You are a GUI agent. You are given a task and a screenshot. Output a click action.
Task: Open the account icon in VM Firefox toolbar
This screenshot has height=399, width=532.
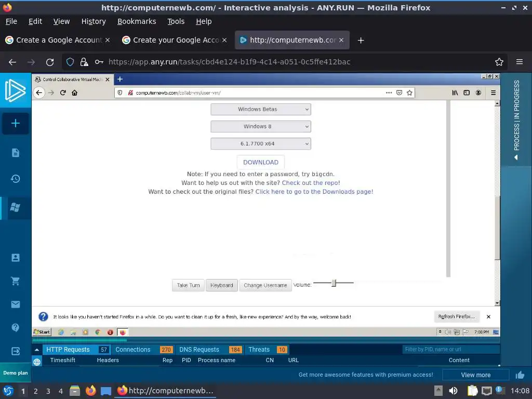pos(478,92)
